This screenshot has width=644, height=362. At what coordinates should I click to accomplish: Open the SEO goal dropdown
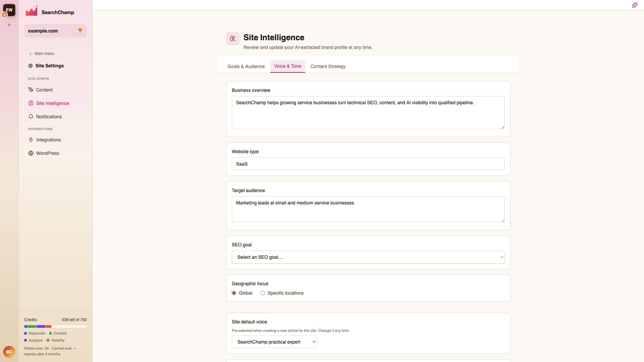(368, 257)
